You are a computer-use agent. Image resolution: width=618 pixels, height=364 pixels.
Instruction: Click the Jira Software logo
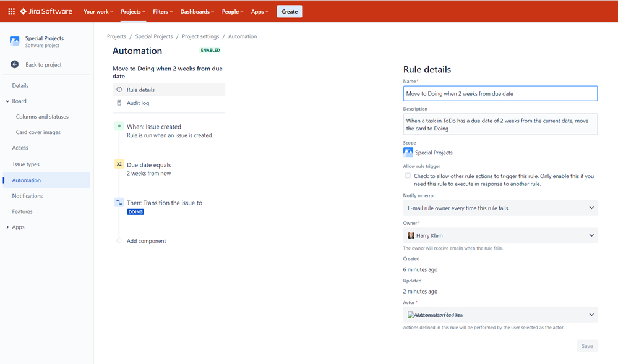(46, 11)
